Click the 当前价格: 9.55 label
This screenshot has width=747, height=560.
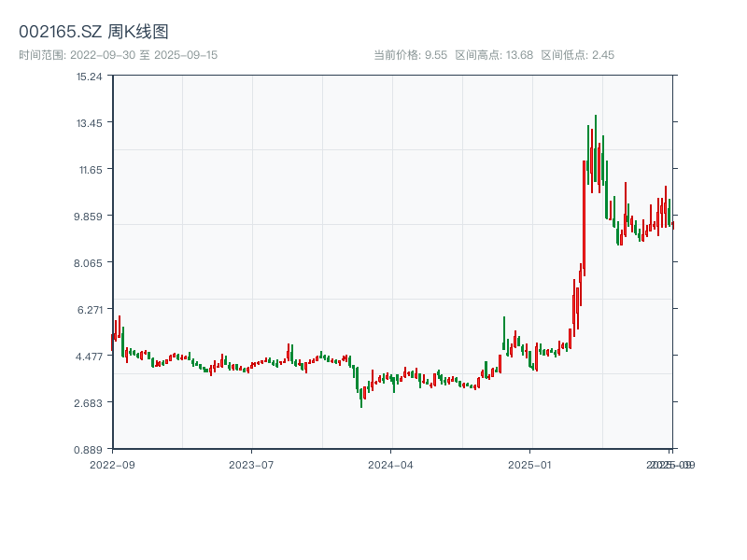tap(410, 55)
